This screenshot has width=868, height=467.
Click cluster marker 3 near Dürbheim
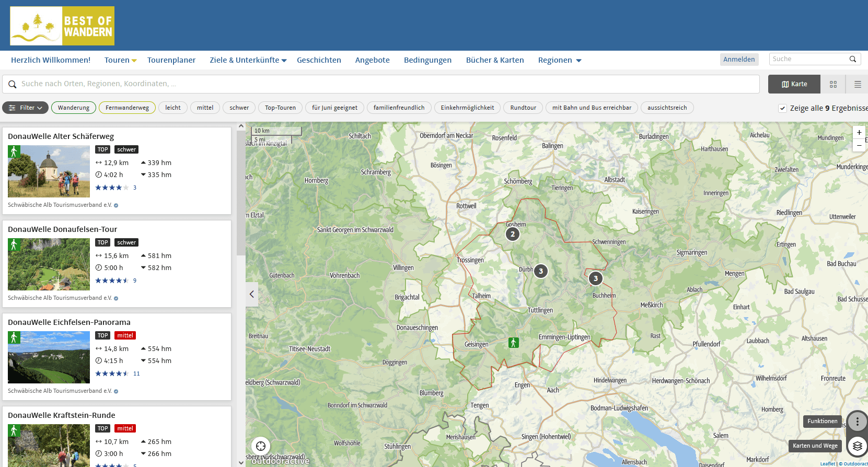[x=541, y=271]
